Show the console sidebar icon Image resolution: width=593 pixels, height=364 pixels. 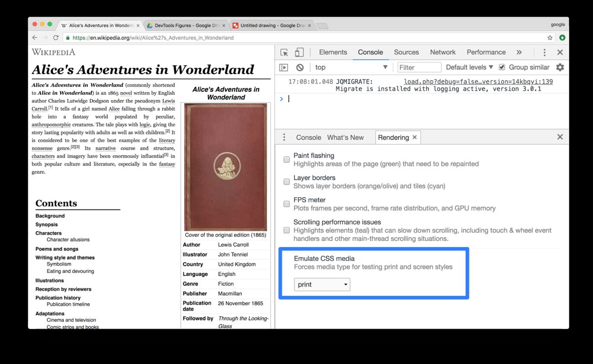click(x=284, y=68)
